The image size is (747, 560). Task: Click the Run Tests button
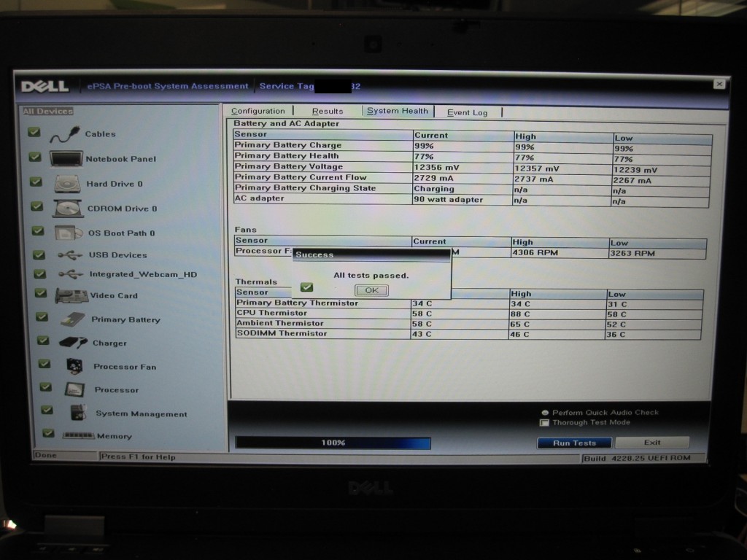pos(574,443)
